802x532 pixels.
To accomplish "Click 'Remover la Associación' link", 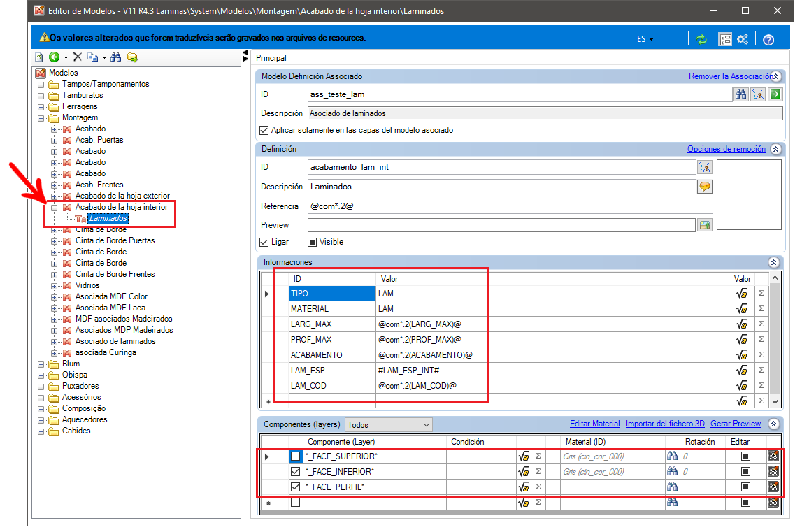I will tap(731, 76).
